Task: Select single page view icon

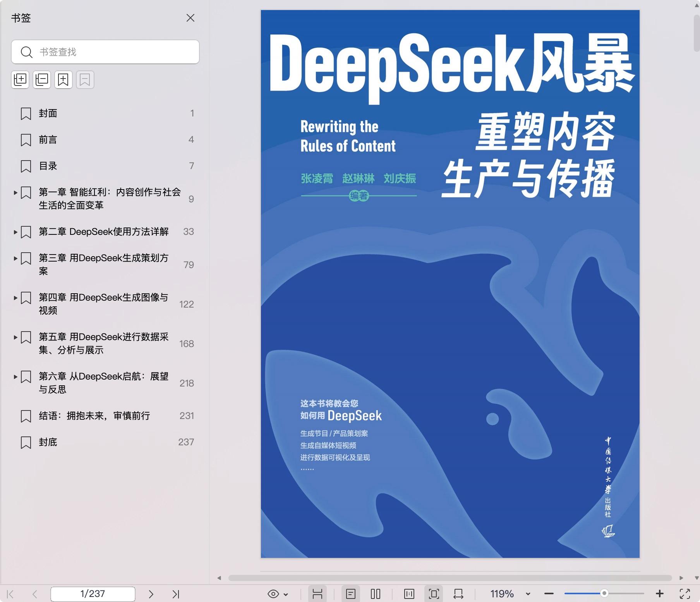Action: (x=351, y=594)
